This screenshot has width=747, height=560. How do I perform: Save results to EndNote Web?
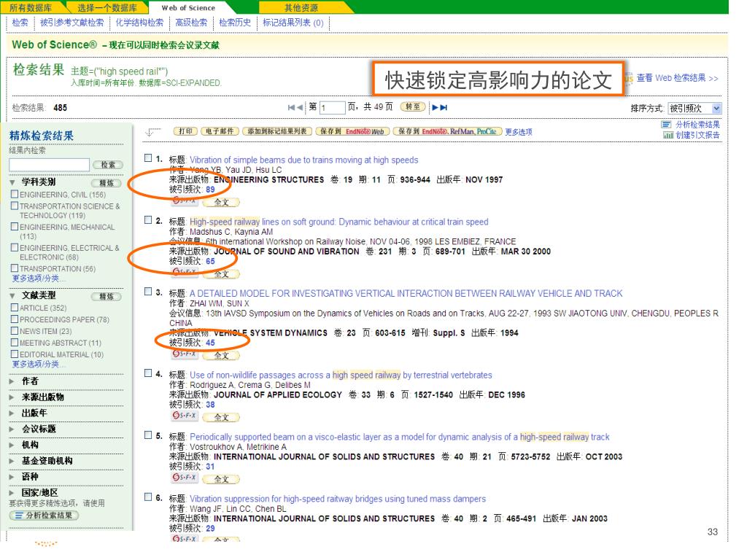pyautogui.click(x=352, y=131)
